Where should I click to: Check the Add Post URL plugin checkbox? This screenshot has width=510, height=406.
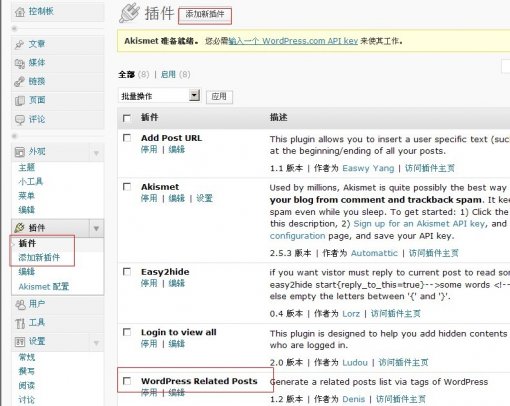pyautogui.click(x=127, y=138)
